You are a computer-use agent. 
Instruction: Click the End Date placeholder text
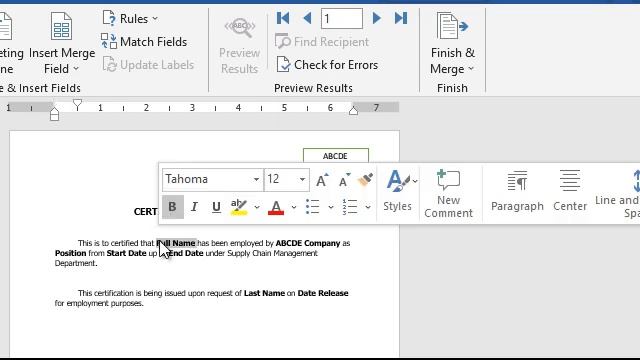[x=186, y=253]
